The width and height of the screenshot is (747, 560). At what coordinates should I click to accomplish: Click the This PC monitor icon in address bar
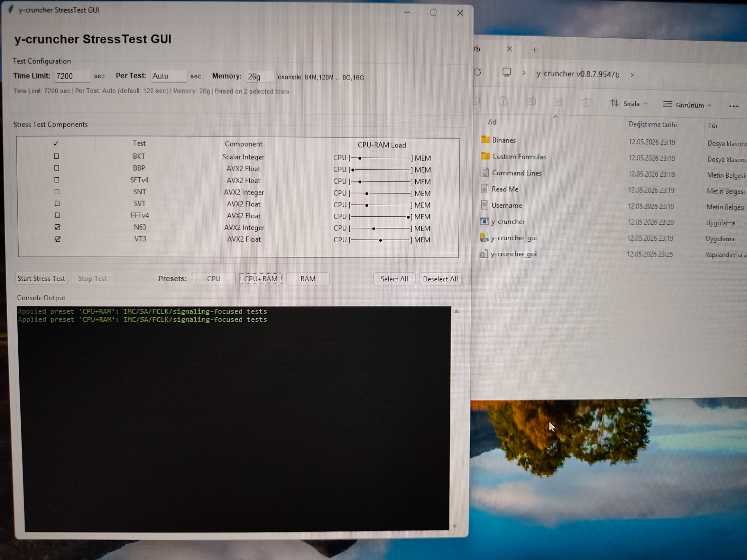(x=507, y=72)
